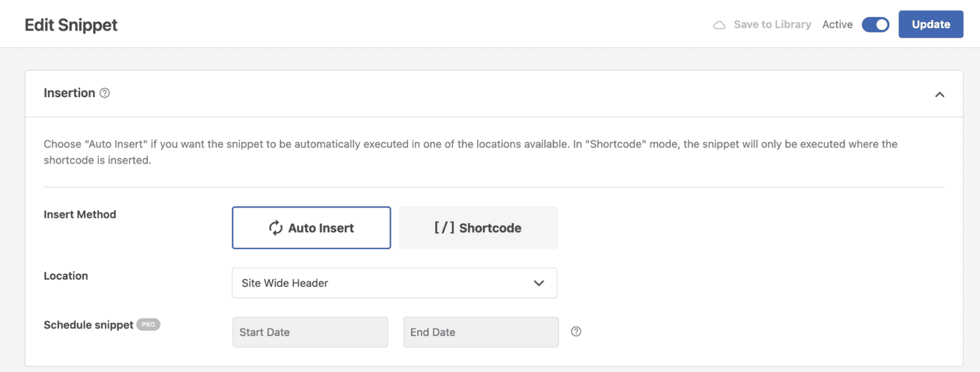
Task: Click the brackets icon on Shortcode
Action: click(x=445, y=228)
